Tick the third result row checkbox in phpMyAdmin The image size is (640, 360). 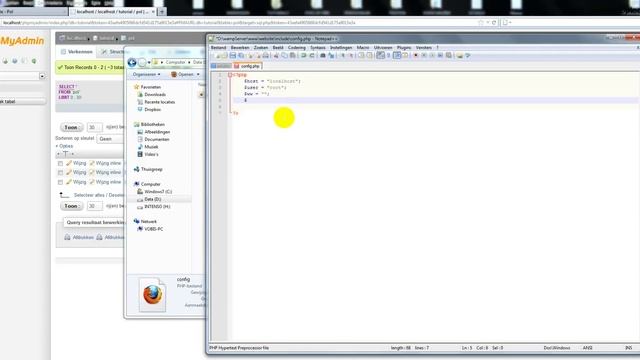[60, 182]
